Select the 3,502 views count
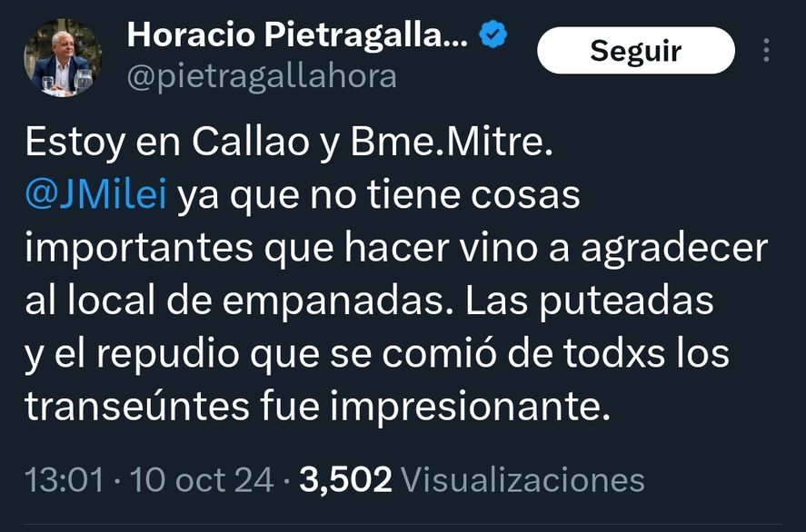The height and width of the screenshot is (532, 806). pos(345,479)
